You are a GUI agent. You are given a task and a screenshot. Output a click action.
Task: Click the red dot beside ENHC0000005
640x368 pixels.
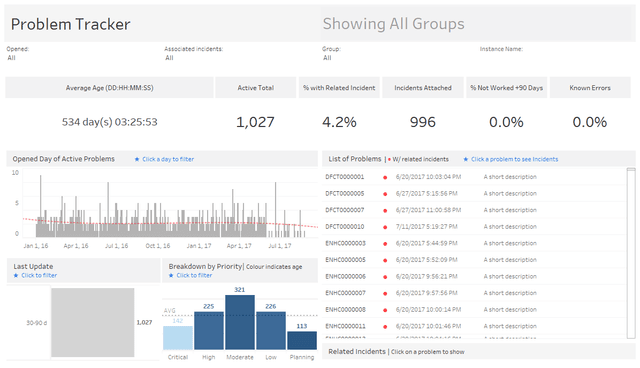[385, 260]
